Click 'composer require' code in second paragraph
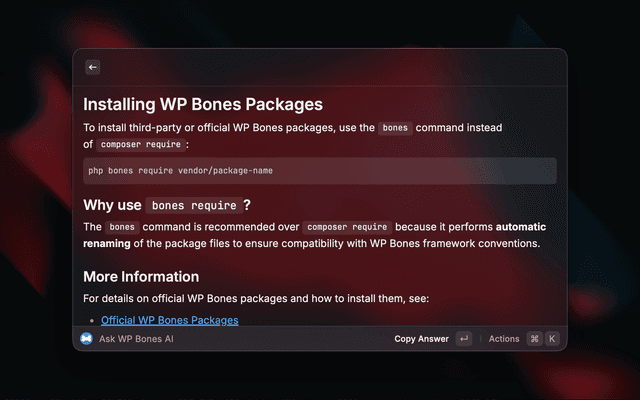 point(347,227)
